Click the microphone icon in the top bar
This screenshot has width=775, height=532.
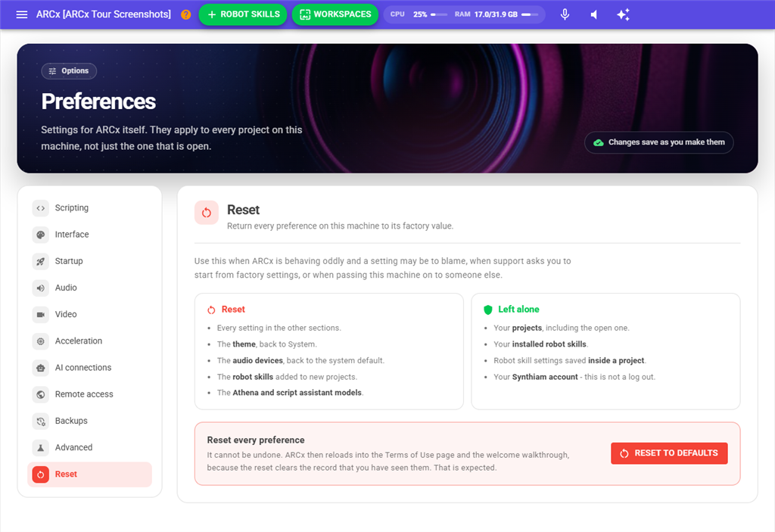coord(565,14)
